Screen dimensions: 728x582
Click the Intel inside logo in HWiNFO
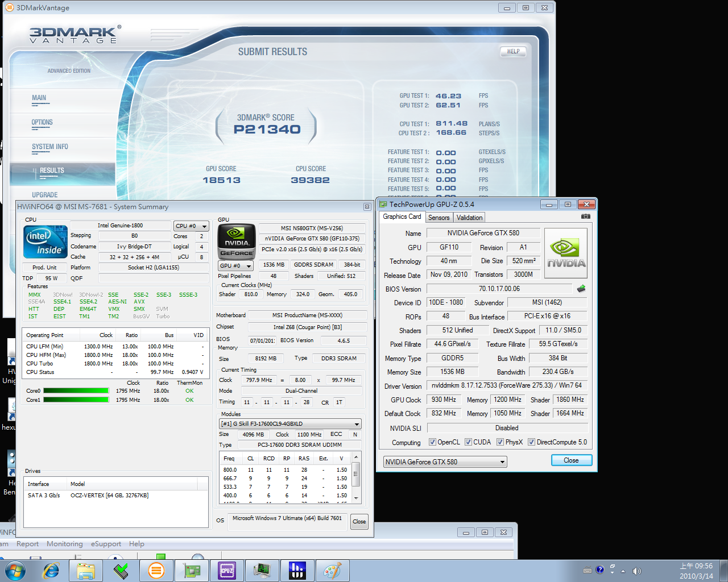(x=45, y=243)
